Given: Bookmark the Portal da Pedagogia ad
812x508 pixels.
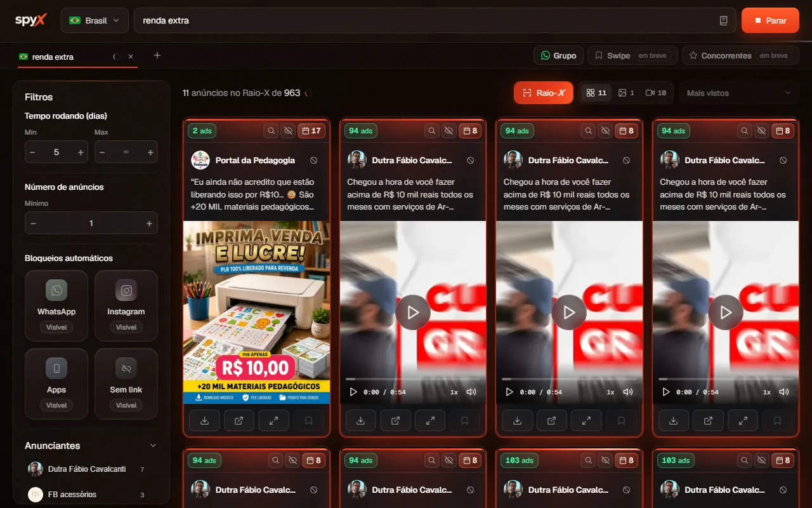Looking at the screenshot, I should (308, 420).
